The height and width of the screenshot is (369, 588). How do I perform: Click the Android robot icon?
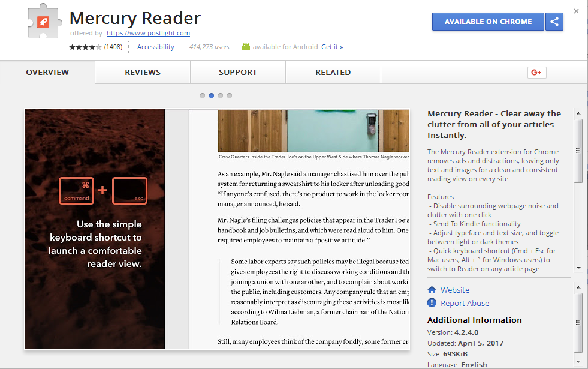click(x=246, y=47)
